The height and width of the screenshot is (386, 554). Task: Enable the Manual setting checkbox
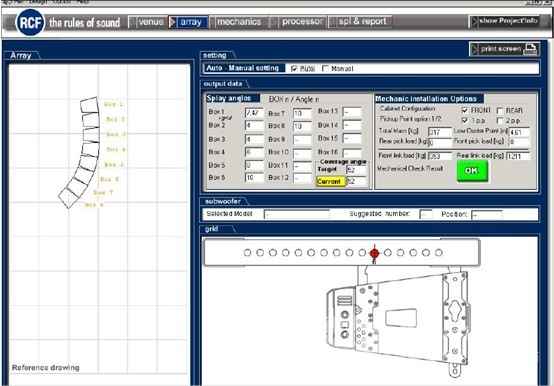click(325, 69)
